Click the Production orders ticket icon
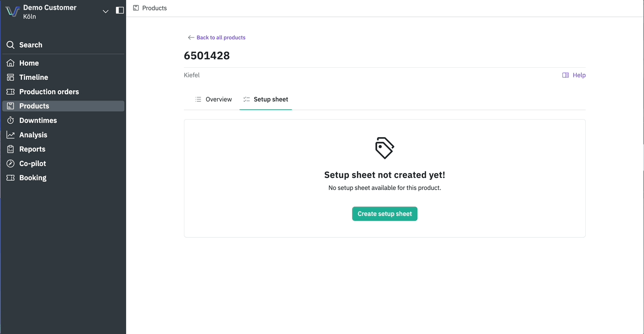 coord(10,92)
